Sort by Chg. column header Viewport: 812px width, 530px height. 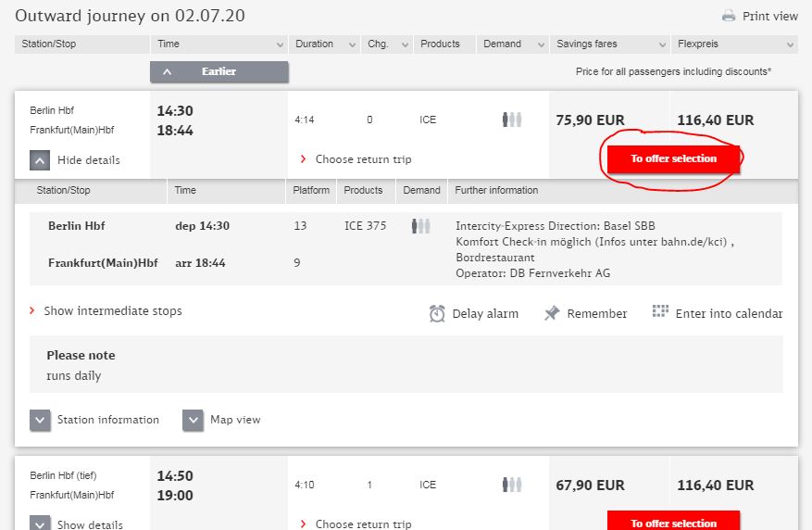[388, 44]
